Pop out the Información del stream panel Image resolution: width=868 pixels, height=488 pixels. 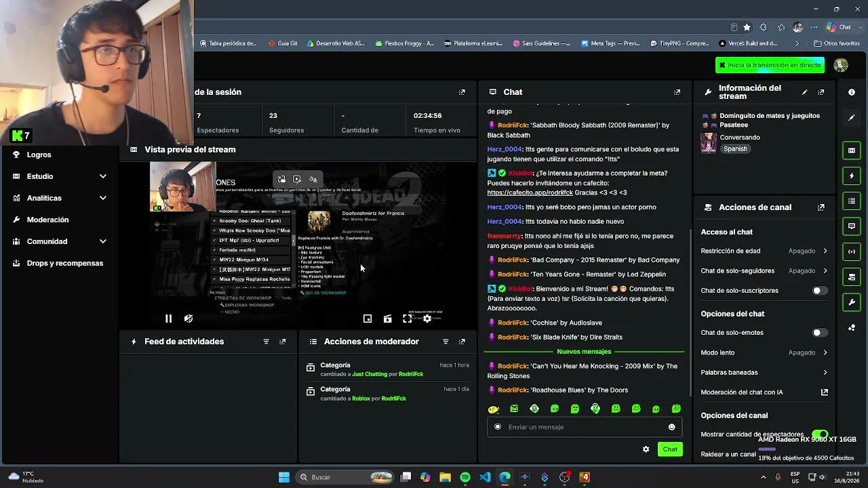click(821, 92)
